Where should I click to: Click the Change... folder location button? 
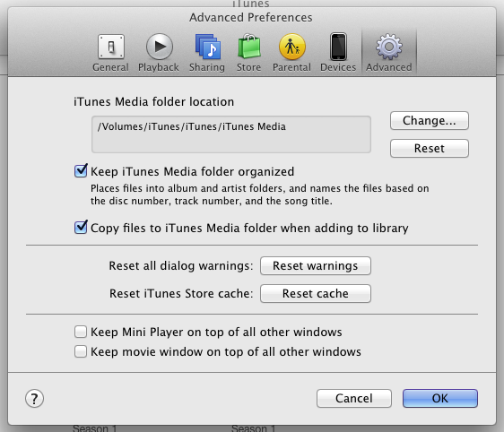pyautogui.click(x=430, y=121)
